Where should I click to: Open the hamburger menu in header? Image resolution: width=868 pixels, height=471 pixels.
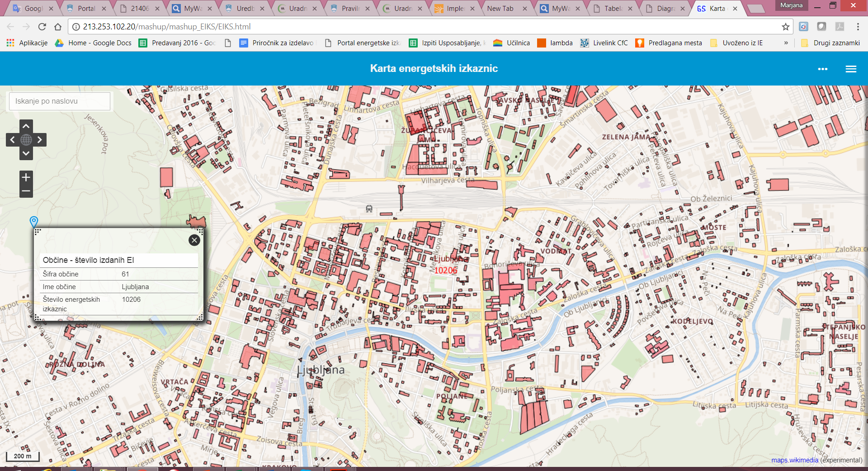pos(851,69)
